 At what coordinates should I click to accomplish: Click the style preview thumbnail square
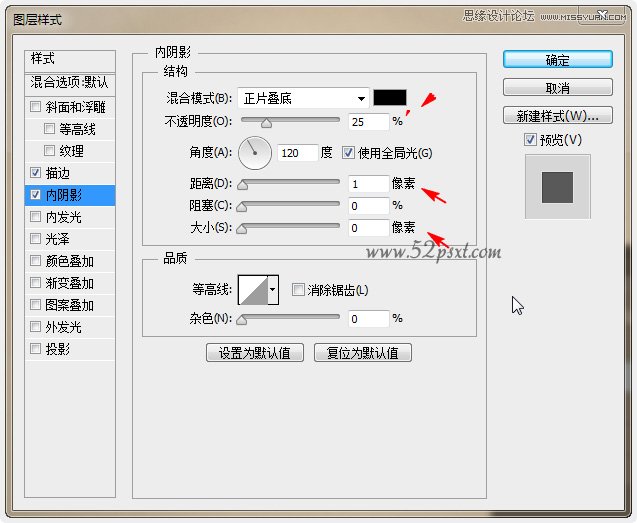[x=557, y=187]
